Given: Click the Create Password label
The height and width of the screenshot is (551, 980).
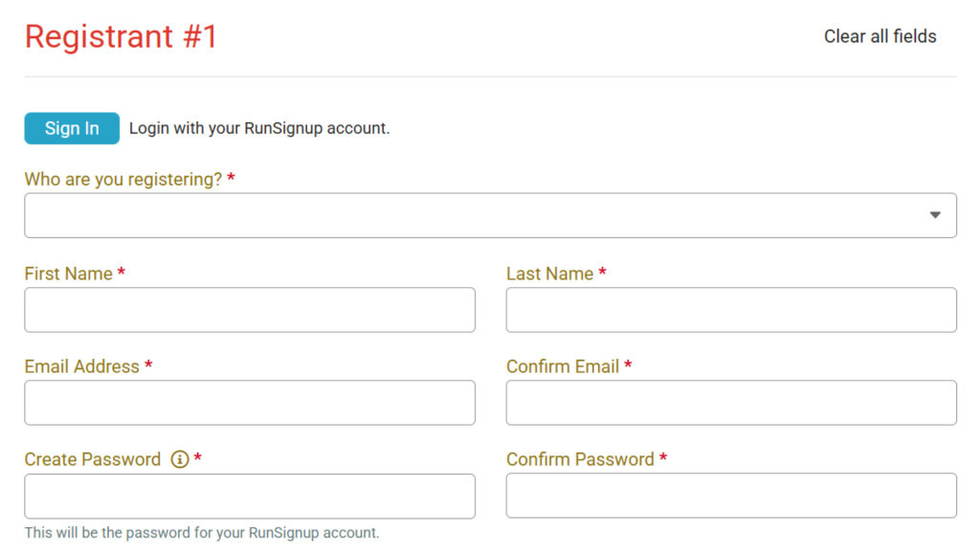Looking at the screenshot, I should pyautogui.click(x=93, y=459).
